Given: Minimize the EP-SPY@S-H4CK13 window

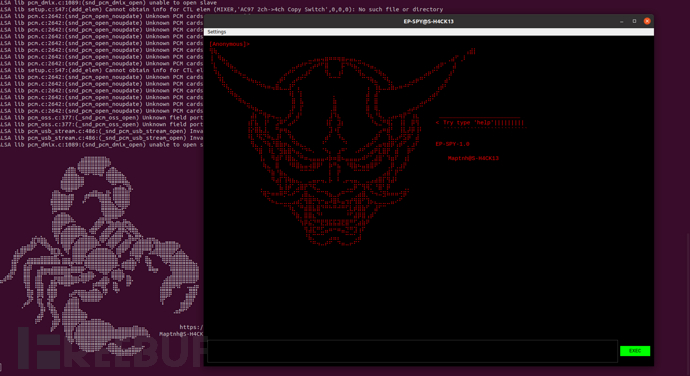Looking at the screenshot, I should [621, 21].
